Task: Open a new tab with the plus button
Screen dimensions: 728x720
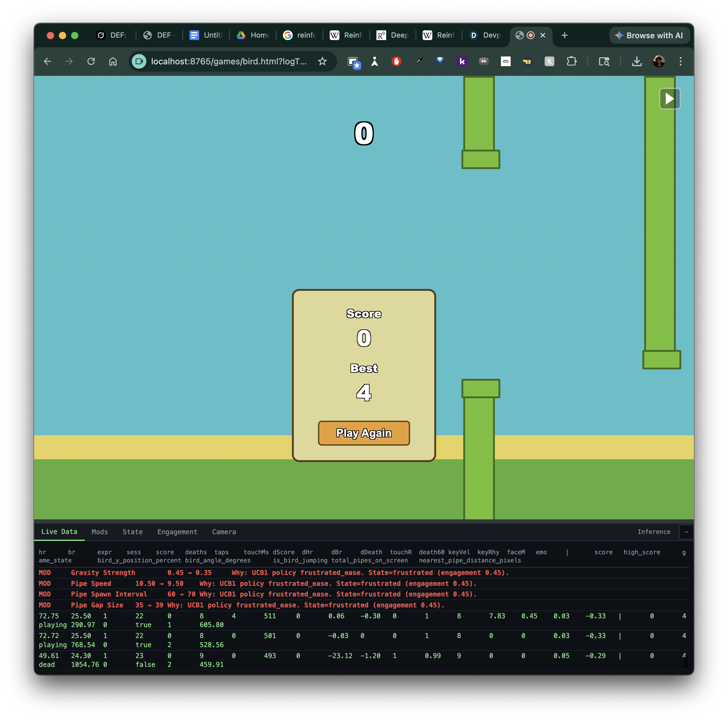Action: click(x=564, y=36)
